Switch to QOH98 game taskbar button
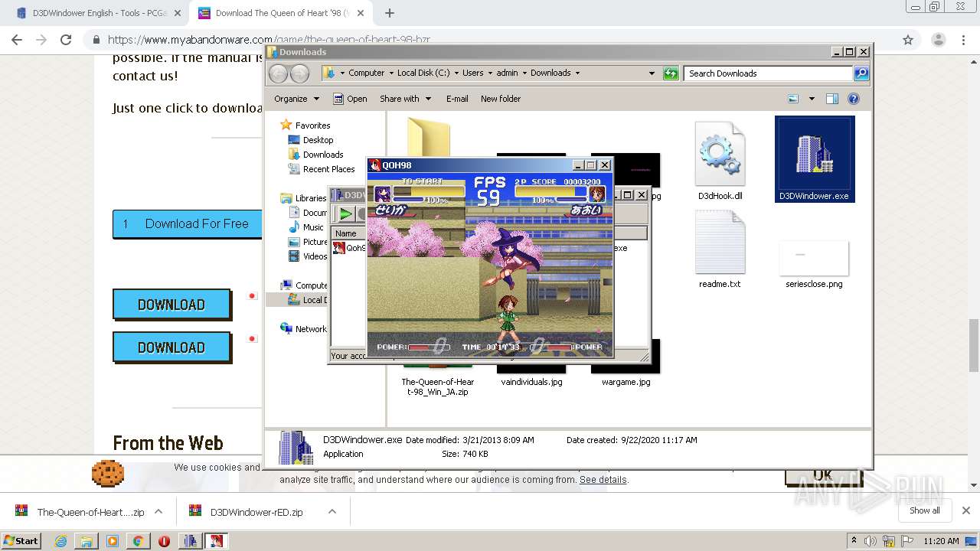 click(217, 541)
